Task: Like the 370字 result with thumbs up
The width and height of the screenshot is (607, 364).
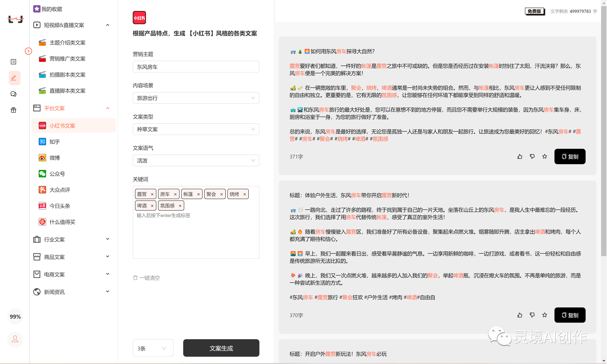Action: (x=520, y=315)
